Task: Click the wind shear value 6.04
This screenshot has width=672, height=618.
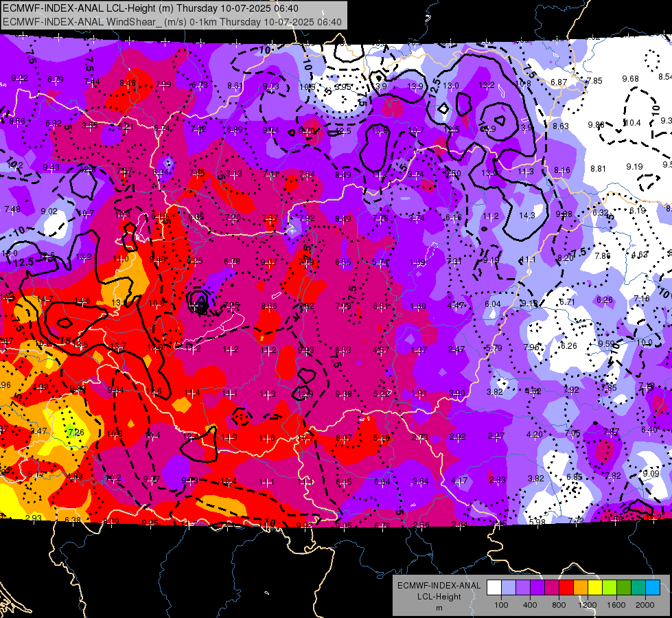Action: point(493,304)
